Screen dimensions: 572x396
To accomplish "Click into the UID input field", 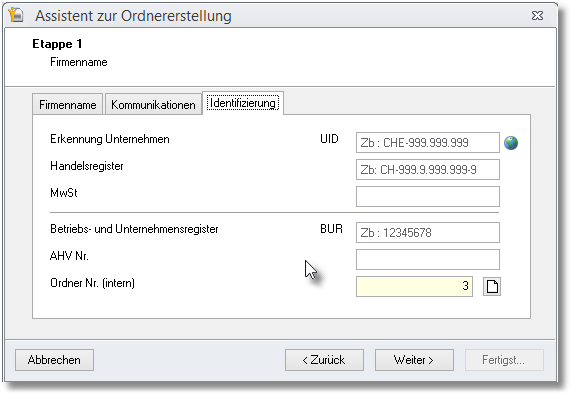I will click(x=428, y=143).
